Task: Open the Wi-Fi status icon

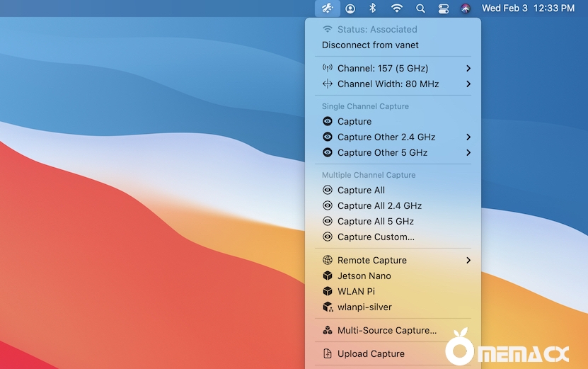Action: click(x=397, y=8)
